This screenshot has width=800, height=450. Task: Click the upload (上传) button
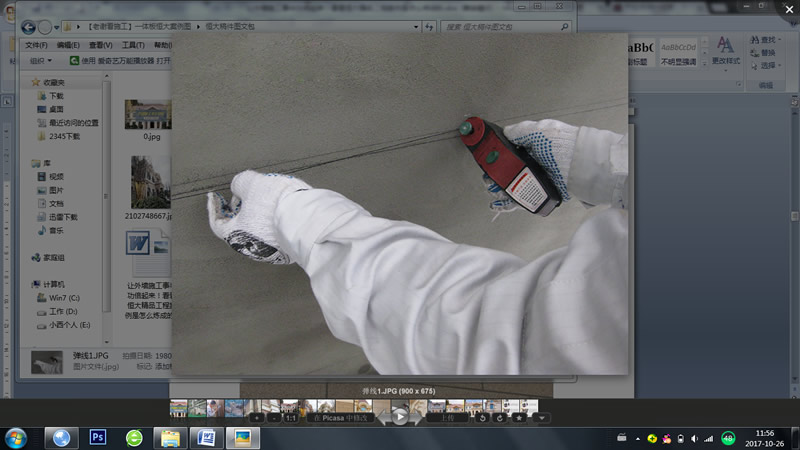(449, 417)
